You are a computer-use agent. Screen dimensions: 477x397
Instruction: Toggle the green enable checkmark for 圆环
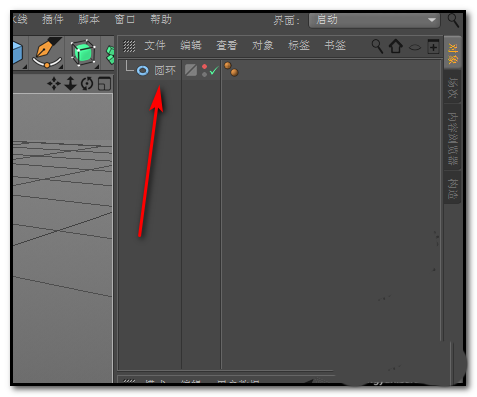214,70
